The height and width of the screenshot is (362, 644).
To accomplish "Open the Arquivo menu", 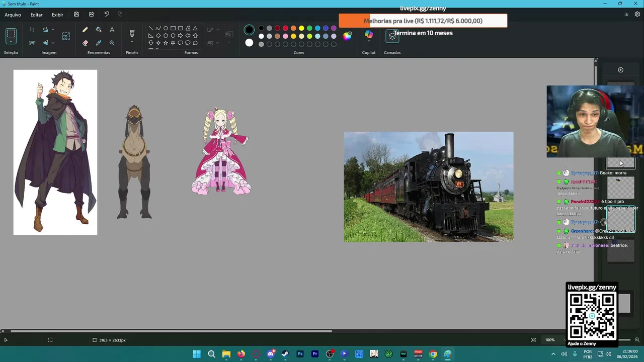I will click(x=13, y=15).
